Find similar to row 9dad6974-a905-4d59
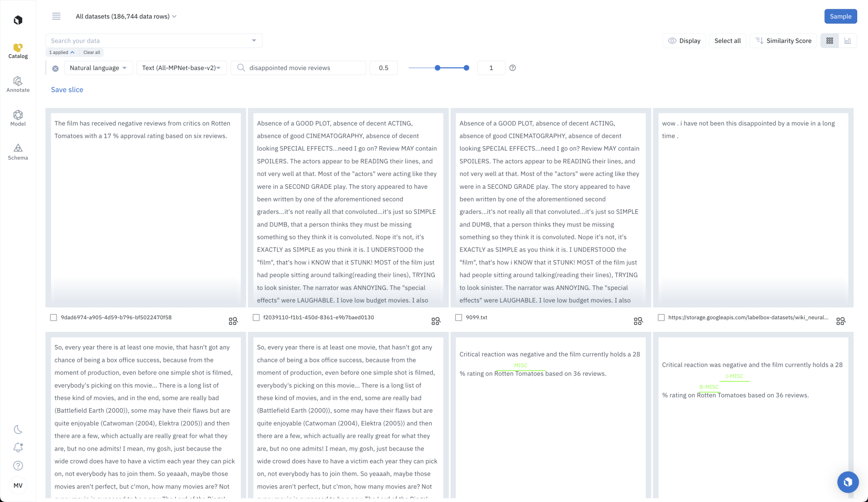This screenshot has width=868, height=502. coord(233,321)
